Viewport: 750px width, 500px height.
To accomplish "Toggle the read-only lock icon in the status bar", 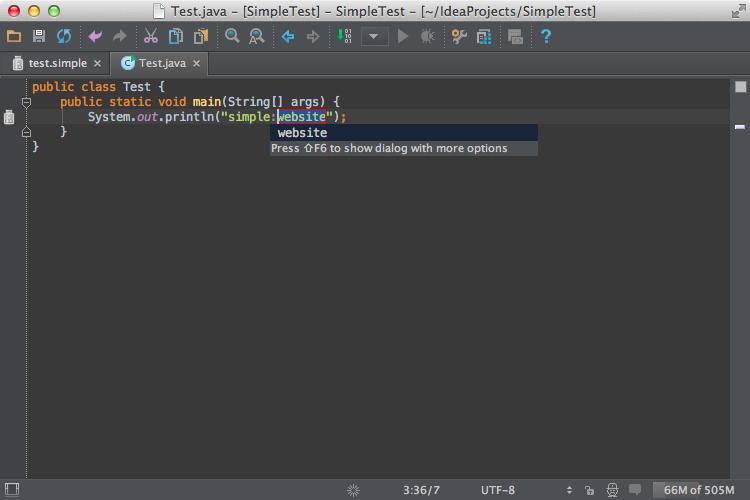I will point(590,490).
